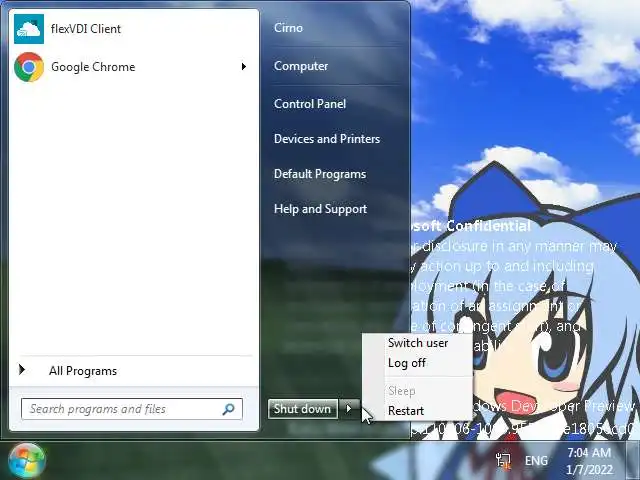Expand the Google Chrome jump list arrow
640x480 pixels.
(x=244, y=67)
